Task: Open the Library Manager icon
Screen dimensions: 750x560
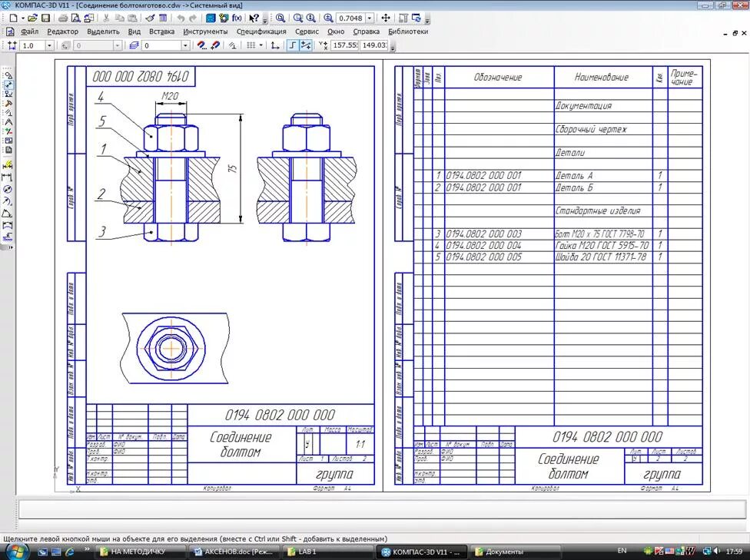Action: [x=211, y=18]
